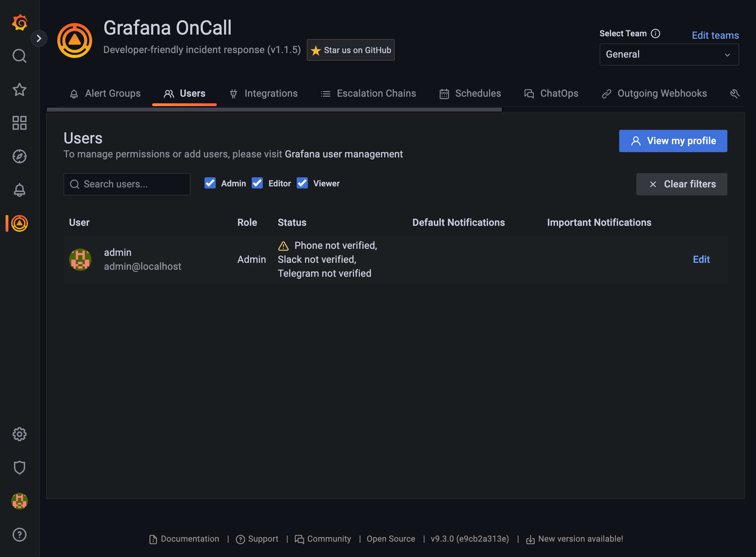Open the Alerting bell icon in sidebar

click(20, 190)
